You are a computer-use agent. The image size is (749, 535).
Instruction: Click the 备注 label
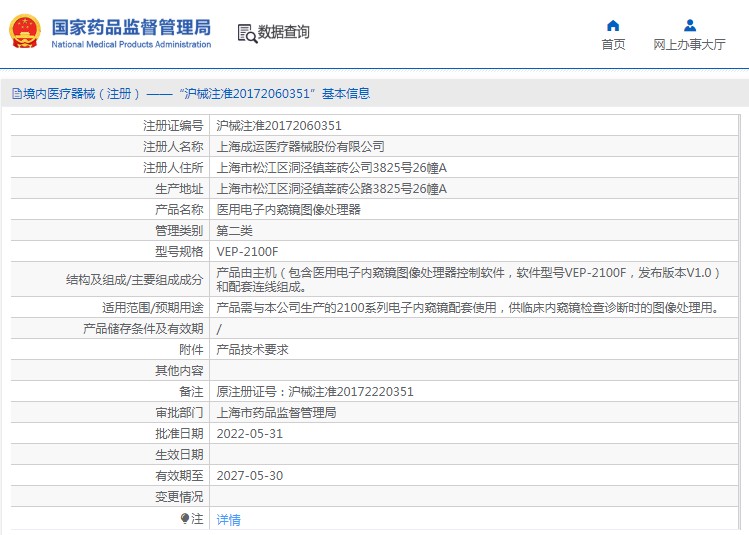[192, 392]
